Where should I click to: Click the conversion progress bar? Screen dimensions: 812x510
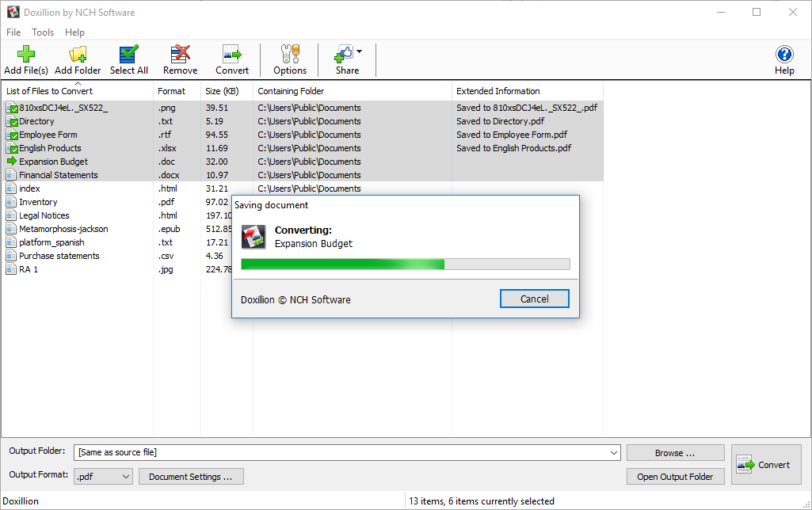[406, 264]
